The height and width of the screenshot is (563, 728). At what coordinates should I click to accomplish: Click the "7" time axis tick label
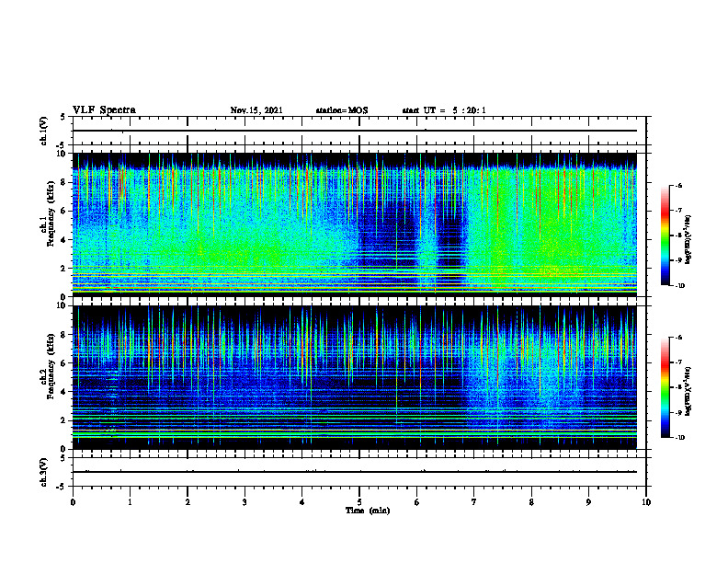tap(474, 502)
